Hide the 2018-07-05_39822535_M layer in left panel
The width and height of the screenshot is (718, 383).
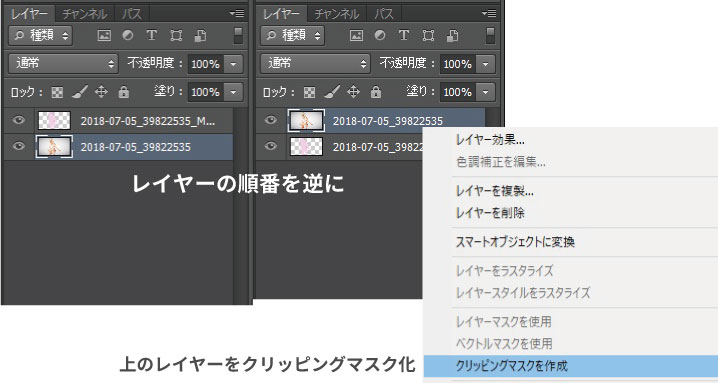click(x=18, y=120)
